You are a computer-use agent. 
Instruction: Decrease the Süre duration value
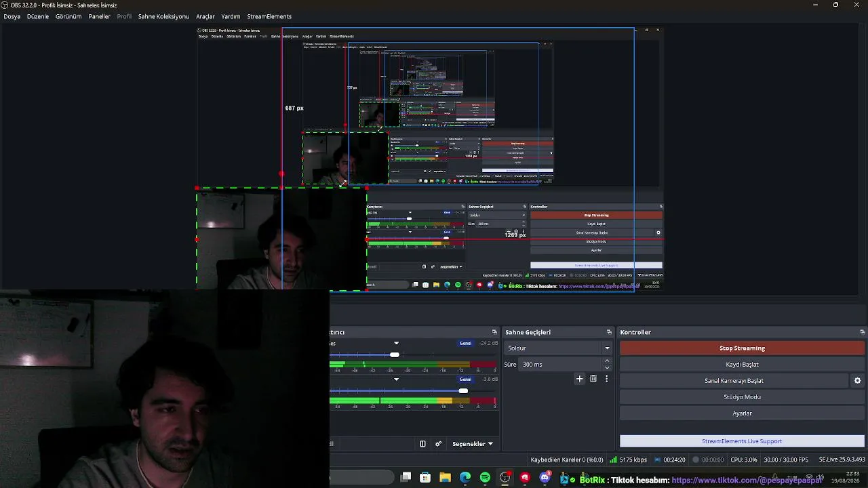pos(607,368)
